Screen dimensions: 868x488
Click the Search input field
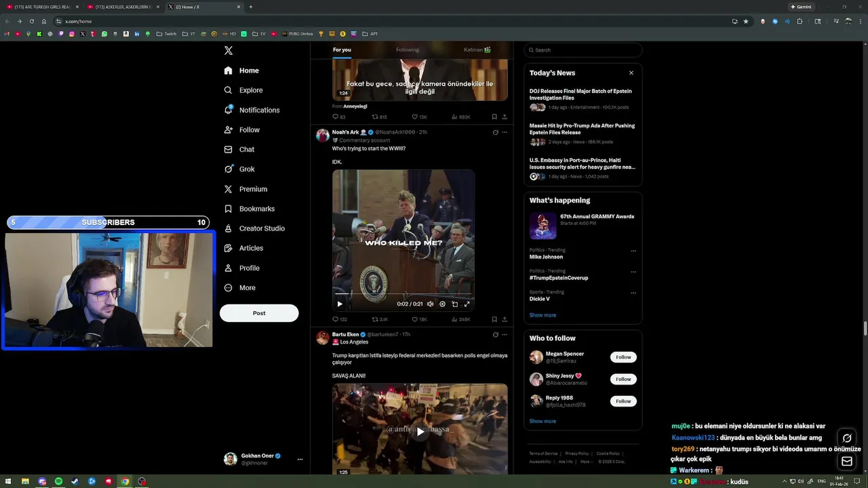tap(583, 50)
